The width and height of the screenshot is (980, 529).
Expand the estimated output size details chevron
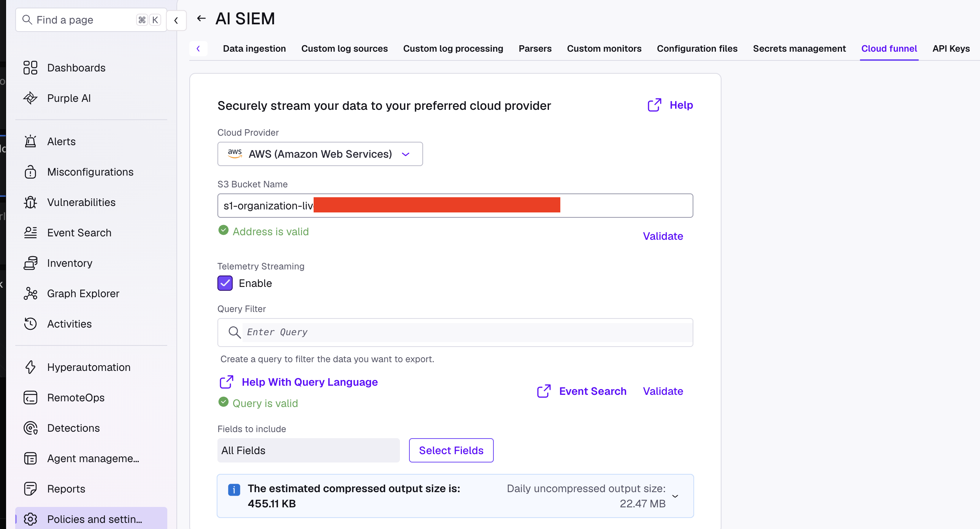675,496
